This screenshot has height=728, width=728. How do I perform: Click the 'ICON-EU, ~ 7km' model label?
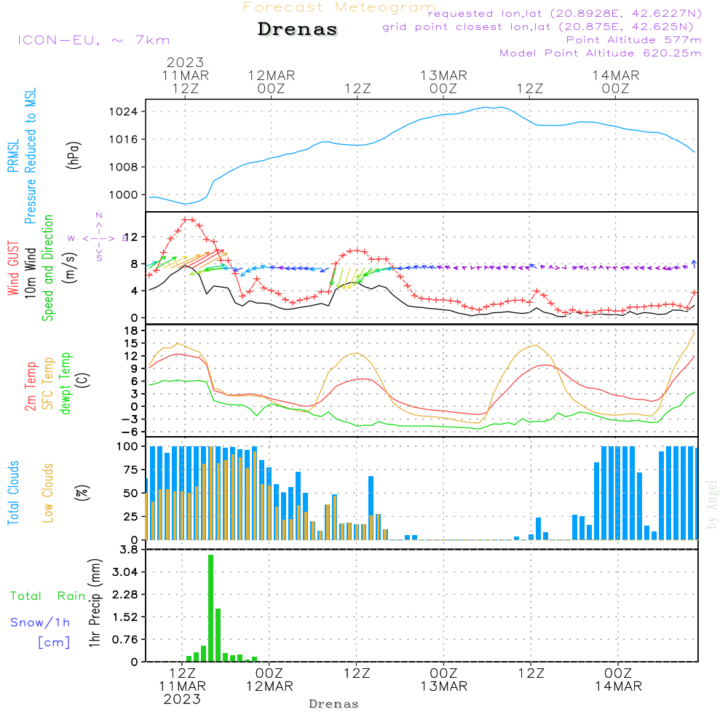tap(94, 40)
